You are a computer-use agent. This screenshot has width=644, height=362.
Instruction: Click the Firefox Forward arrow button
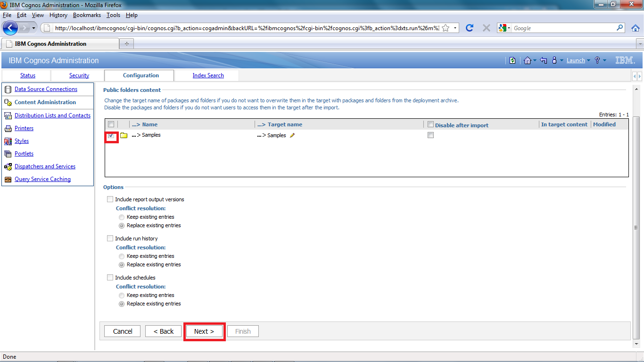click(x=25, y=28)
